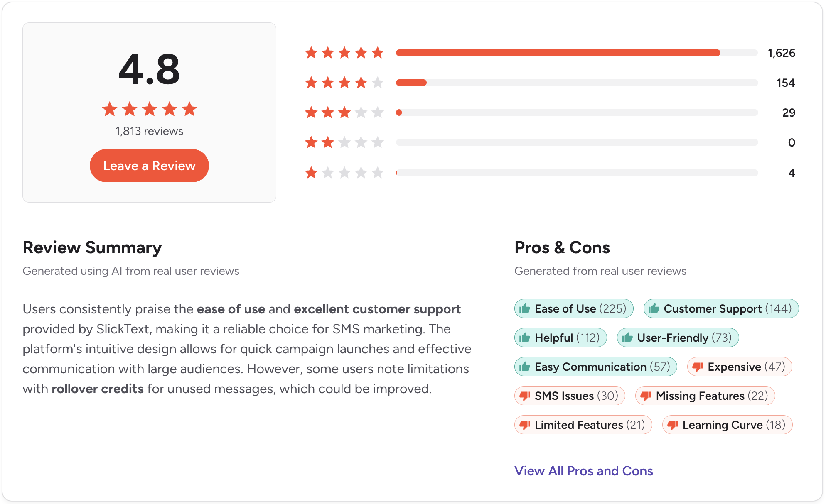Click the thumbs-down icon on Missing Features
This screenshot has height=504, width=826.
646,396
